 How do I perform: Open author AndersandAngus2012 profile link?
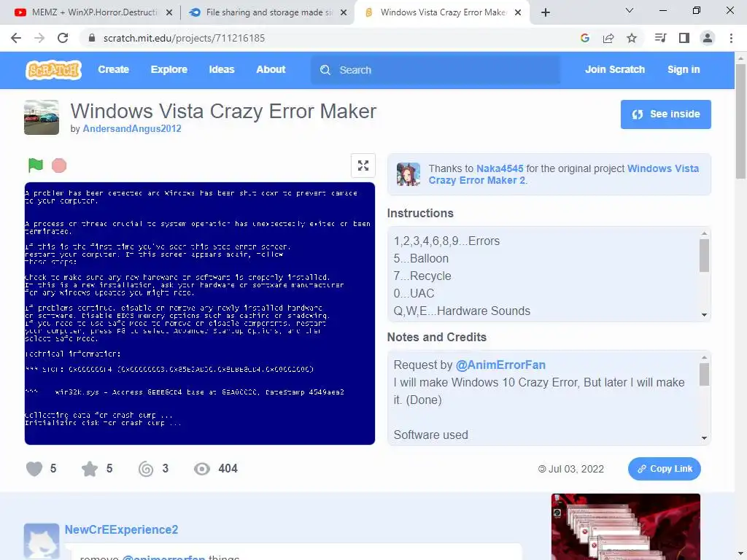click(x=132, y=128)
